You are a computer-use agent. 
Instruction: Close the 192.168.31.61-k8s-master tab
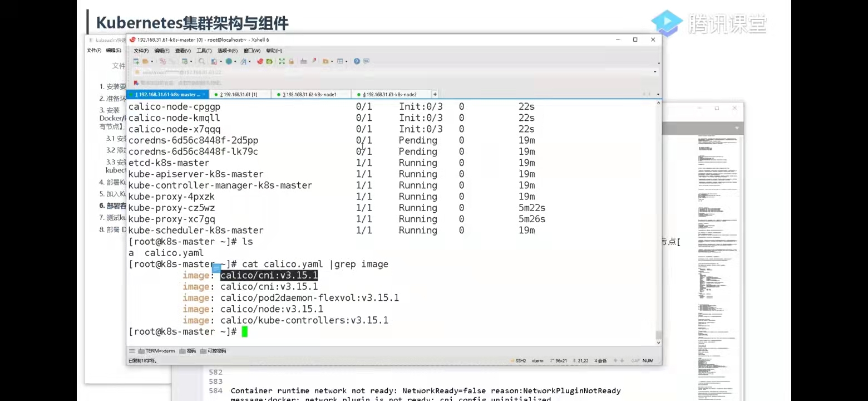(x=204, y=95)
